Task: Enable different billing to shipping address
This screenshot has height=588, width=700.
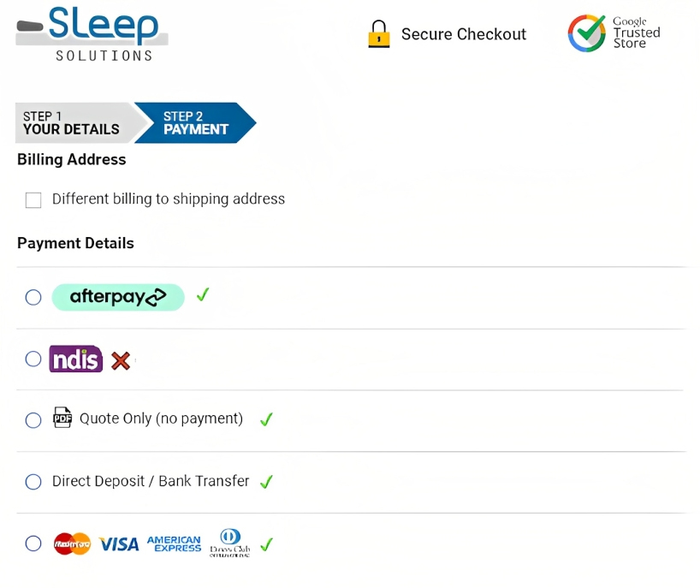Action: [x=33, y=199]
